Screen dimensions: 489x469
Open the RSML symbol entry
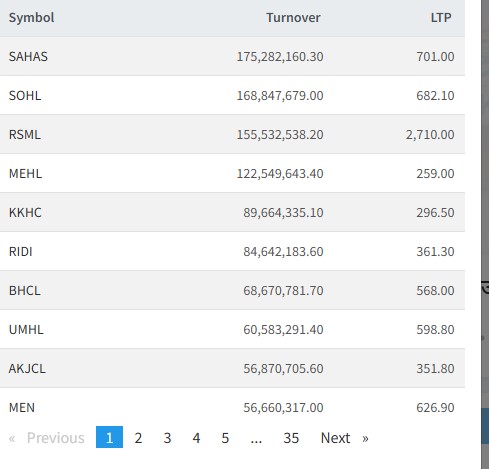25,134
